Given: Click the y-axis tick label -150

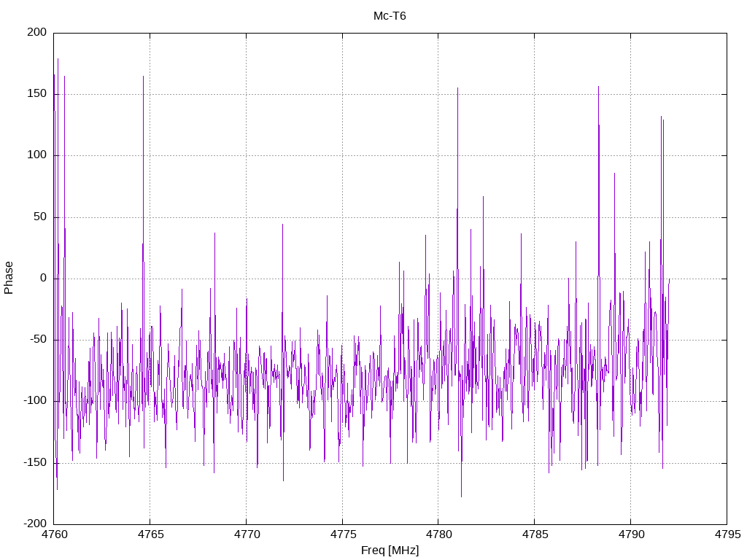Looking at the screenshot, I should (x=35, y=462).
